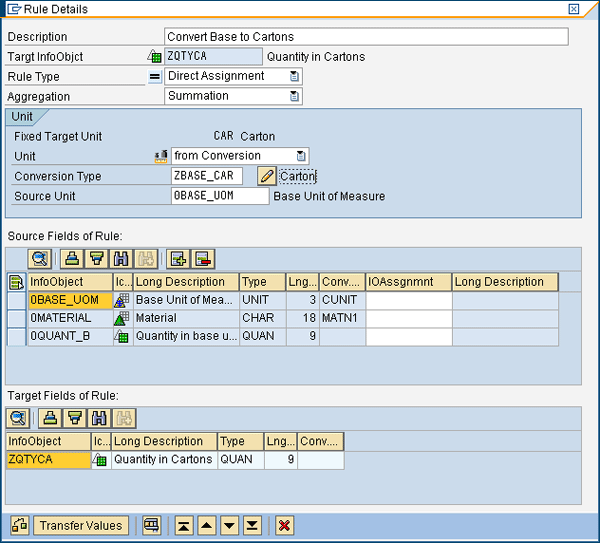Go to next rule with the down arrow
The image size is (600, 543).
(230, 525)
